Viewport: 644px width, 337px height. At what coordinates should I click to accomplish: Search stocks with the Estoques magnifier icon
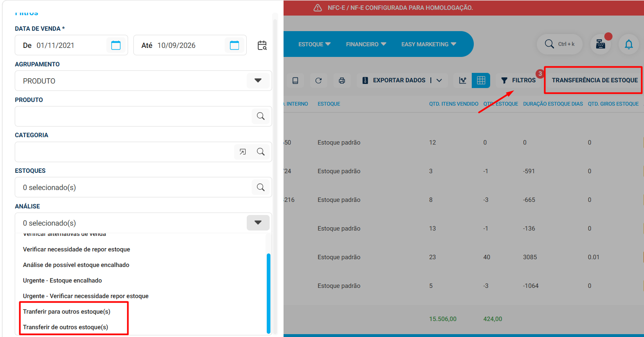[x=261, y=187]
